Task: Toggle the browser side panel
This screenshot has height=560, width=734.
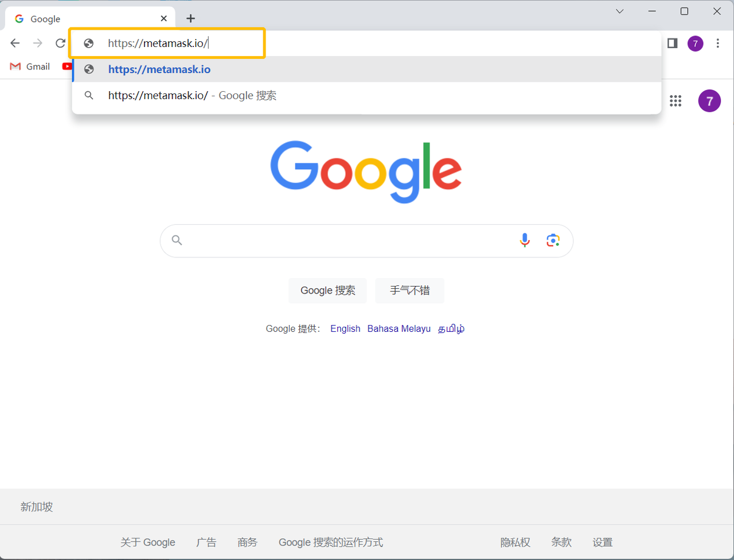Action: [673, 43]
